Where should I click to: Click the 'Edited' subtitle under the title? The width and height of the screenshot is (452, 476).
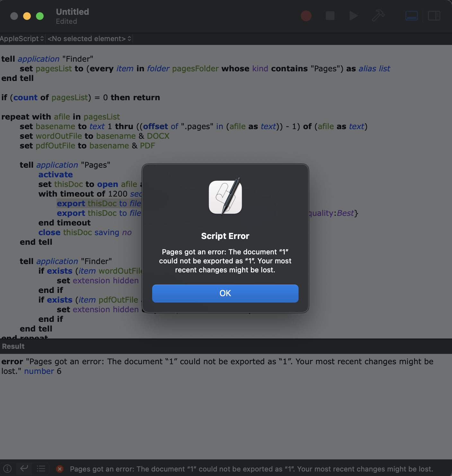(x=66, y=22)
